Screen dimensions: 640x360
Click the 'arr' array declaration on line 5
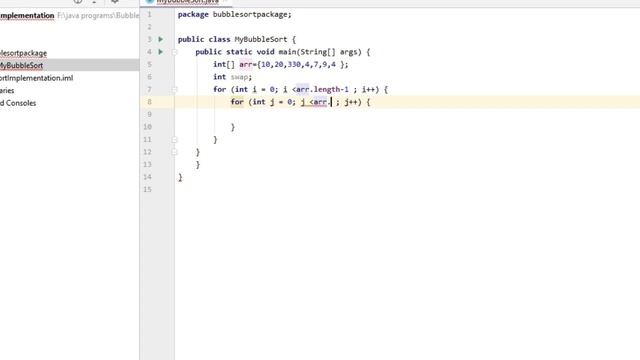[x=246, y=64]
